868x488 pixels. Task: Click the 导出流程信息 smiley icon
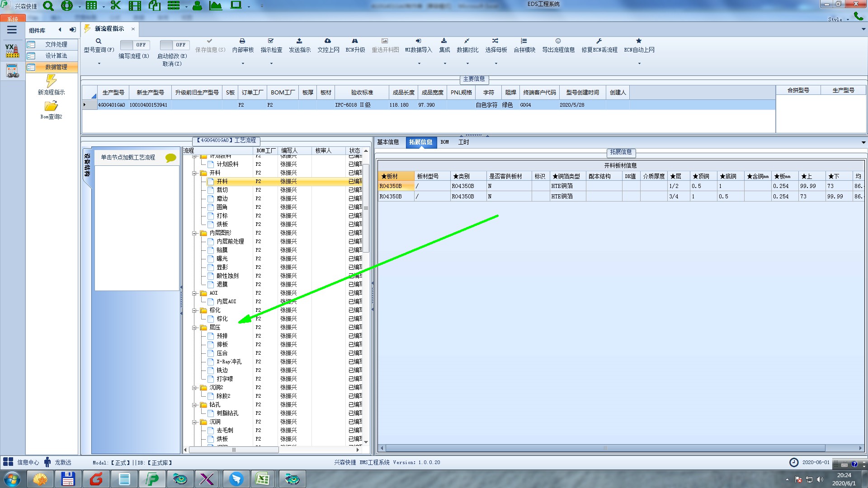pyautogui.click(x=558, y=41)
